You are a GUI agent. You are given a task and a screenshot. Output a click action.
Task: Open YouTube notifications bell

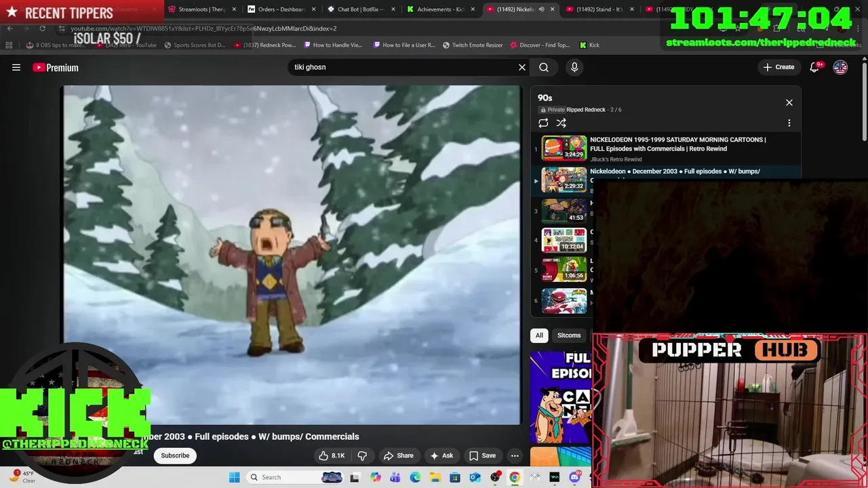click(816, 67)
